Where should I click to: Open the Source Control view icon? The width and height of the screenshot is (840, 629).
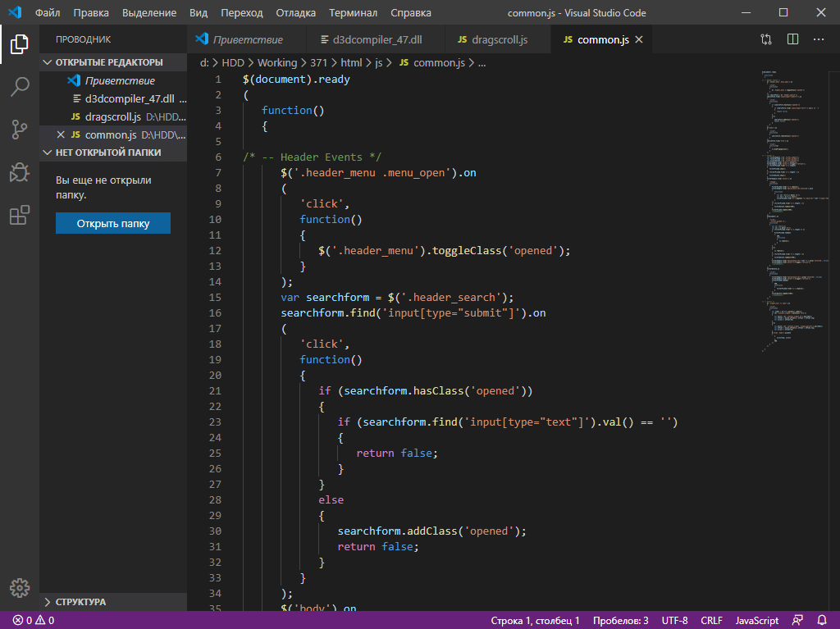pos(20,130)
